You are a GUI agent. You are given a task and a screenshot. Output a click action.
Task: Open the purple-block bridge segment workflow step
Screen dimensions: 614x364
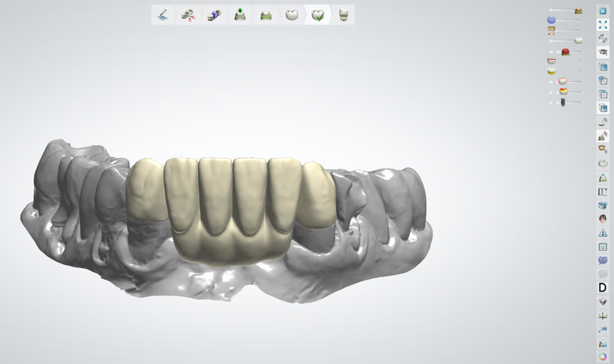pyautogui.click(x=214, y=15)
